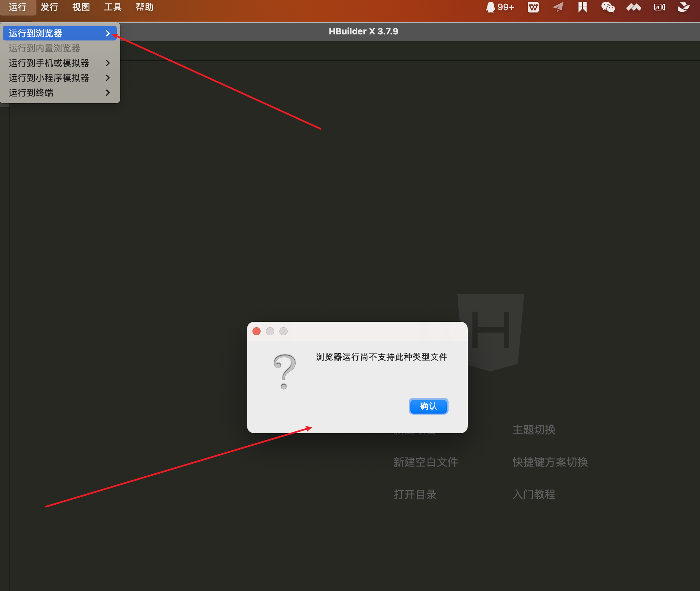Open the 工具 menu
The image size is (700, 591).
113,7
